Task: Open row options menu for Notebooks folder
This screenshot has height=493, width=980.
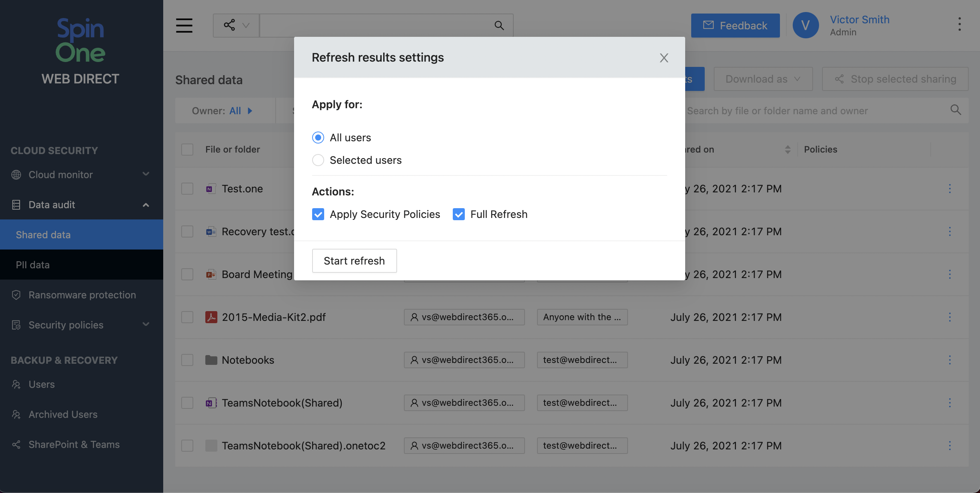Action: point(949,360)
